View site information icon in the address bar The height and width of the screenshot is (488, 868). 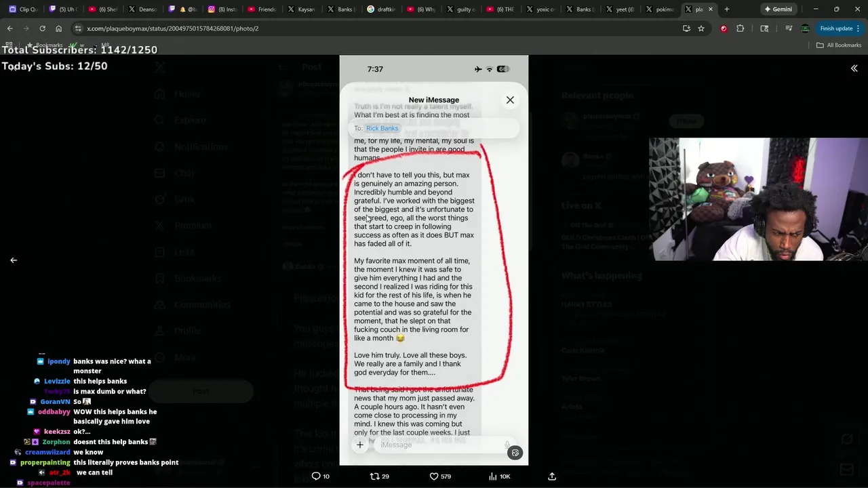78,28
